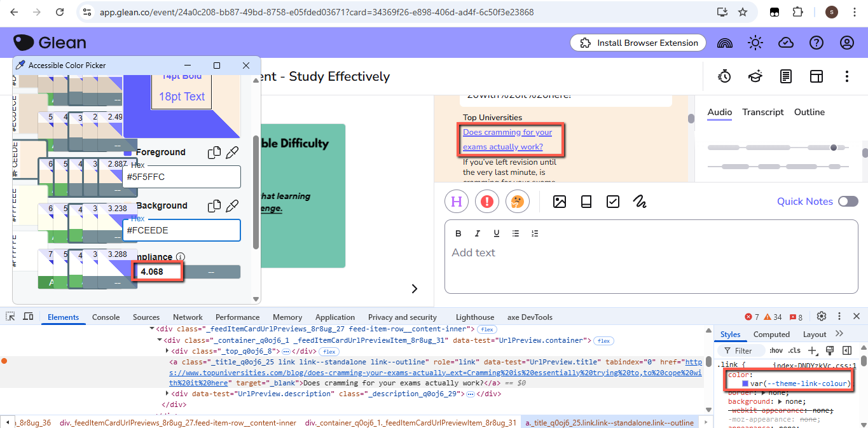Open the Console tab in DevTools
Viewport: 868px width, 428px height.
106,317
